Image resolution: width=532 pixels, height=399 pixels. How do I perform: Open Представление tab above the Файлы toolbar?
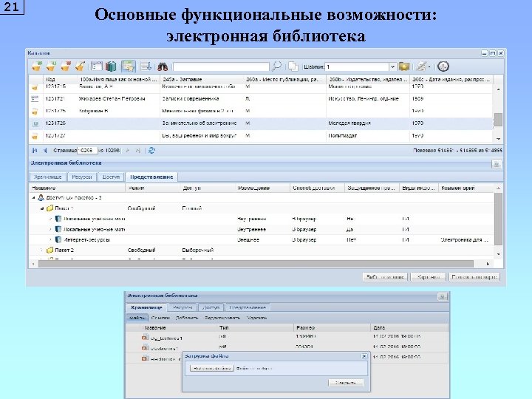pyautogui.click(x=248, y=307)
